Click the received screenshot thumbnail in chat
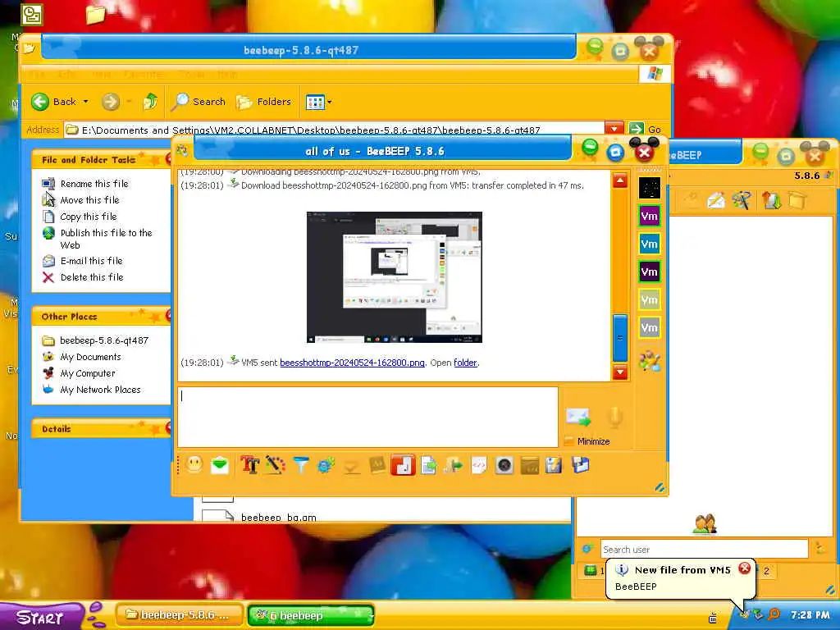 (395, 277)
